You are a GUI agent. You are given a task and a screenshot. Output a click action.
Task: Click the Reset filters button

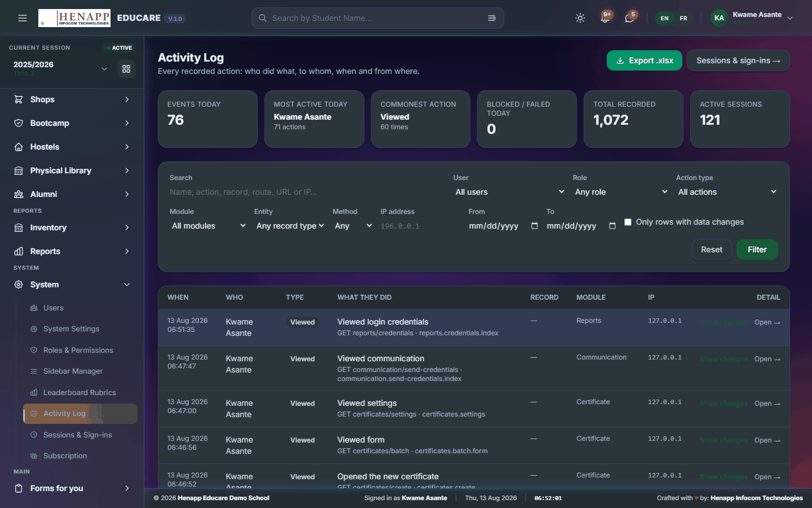[712, 249]
